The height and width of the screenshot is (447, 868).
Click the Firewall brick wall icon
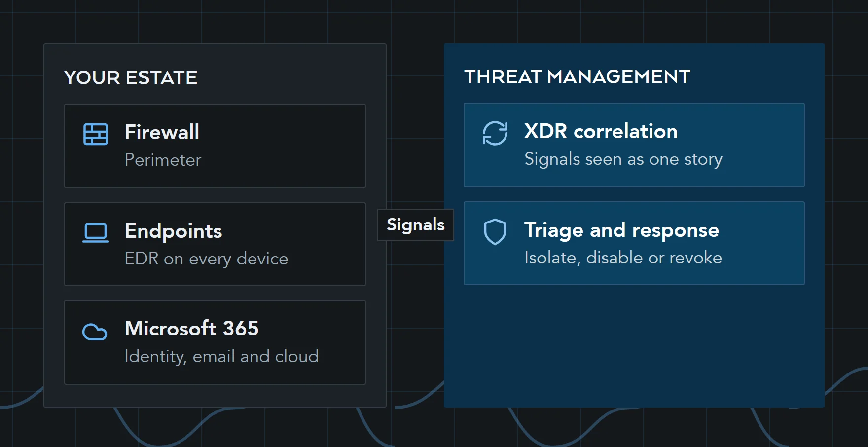click(x=96, y=134)
